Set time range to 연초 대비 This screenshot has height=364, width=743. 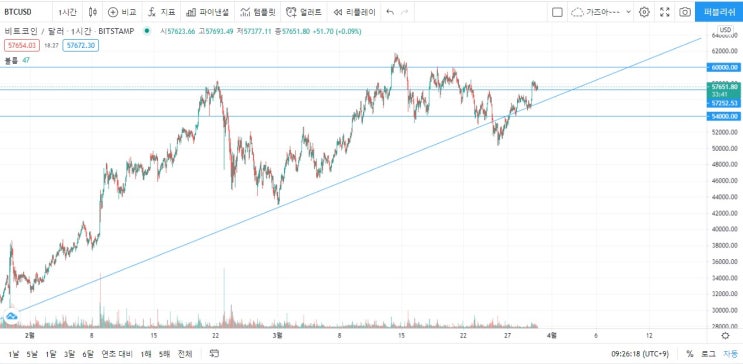[116, 354]
